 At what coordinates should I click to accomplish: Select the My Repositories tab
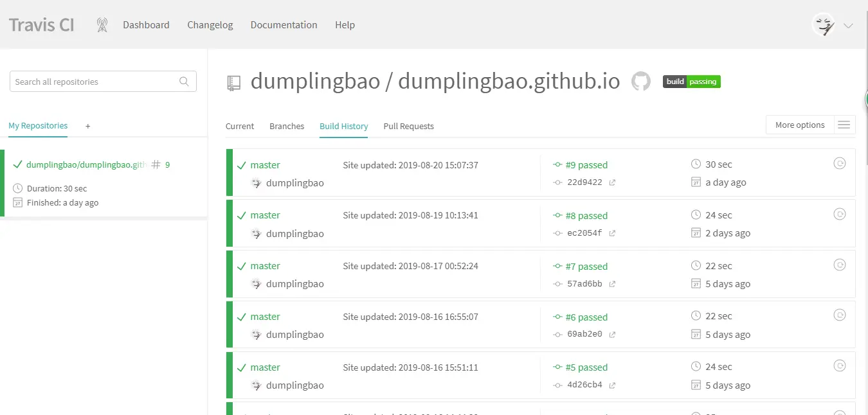click(38, 126)
